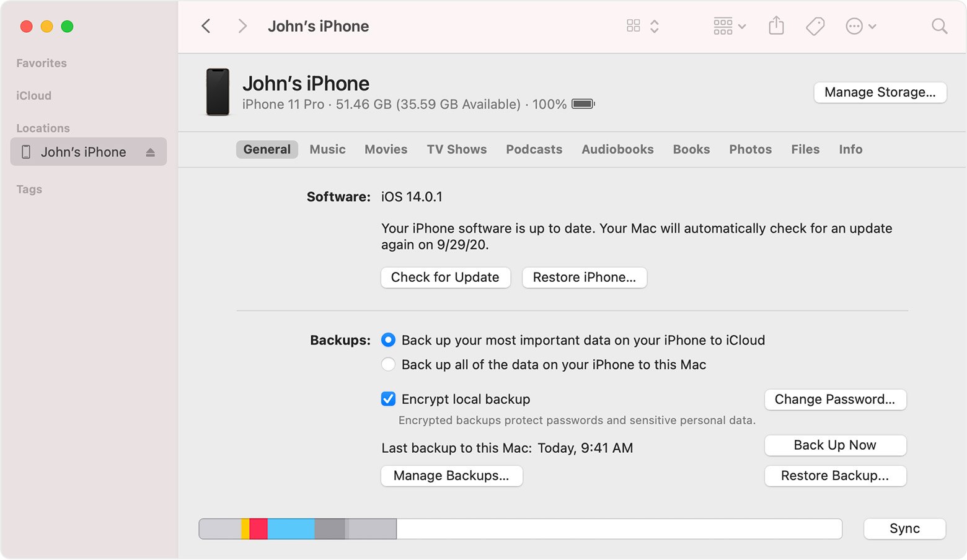Switch to the Info tab
967x560 pixels.
tap(851, 149)
